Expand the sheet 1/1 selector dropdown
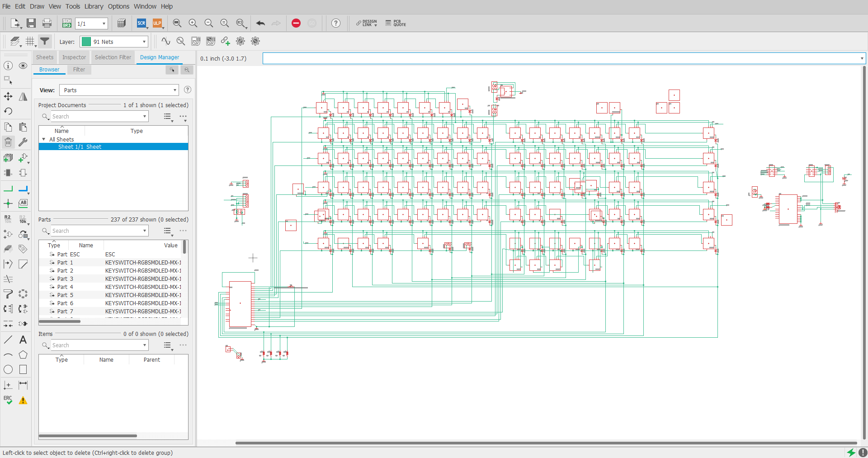The width and height of the screenshot is (868, 458). coord(104,24)
